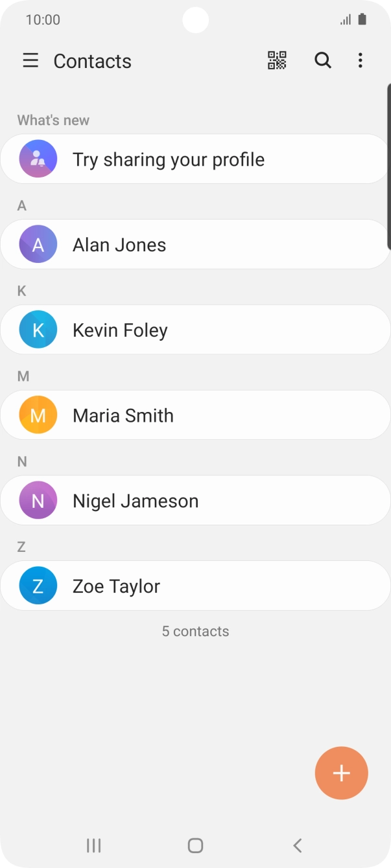Open the more options menu
The width and height of the screenshot is (391, 868).
(360, 60)
